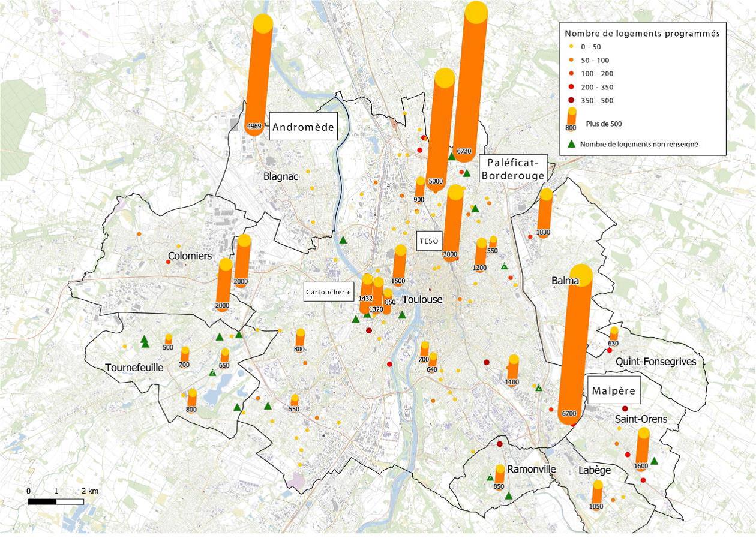The height and width of the screenshot is (547, 756).
Task: Select the 1500 cylinder marker north of Toulouse
Action: coord(399,266)
